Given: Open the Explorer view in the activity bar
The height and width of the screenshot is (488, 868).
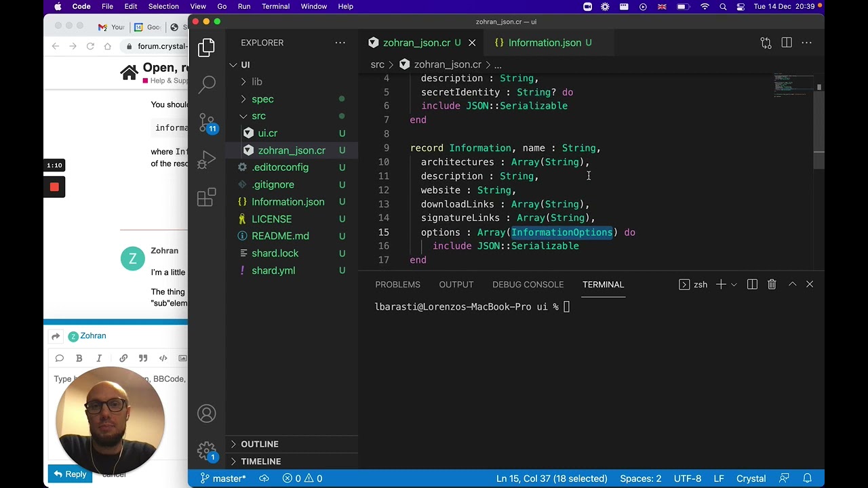Looking at the screenshot, I should tap(207, 47).
